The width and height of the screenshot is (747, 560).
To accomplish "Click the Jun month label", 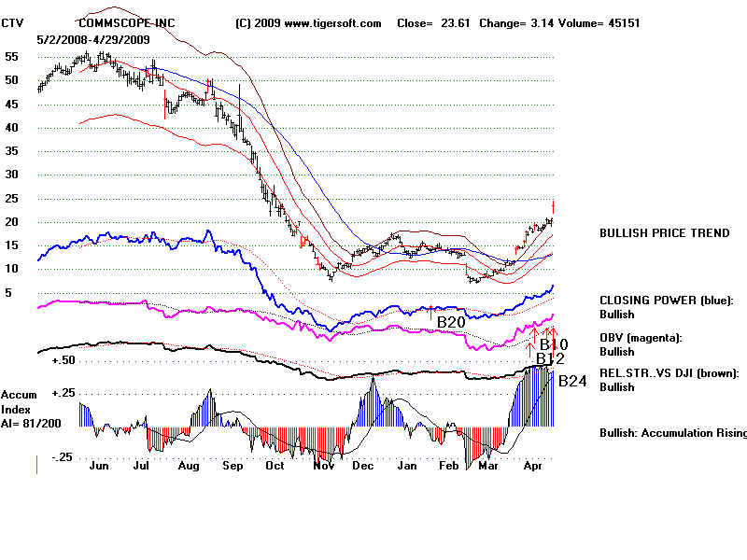I will (99, 466).
